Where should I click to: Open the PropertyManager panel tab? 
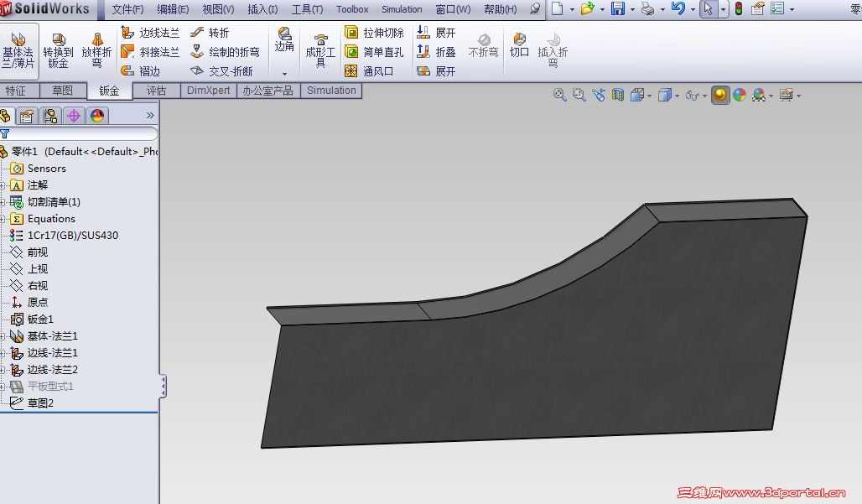pyautogui.click(x=26, y=116)
